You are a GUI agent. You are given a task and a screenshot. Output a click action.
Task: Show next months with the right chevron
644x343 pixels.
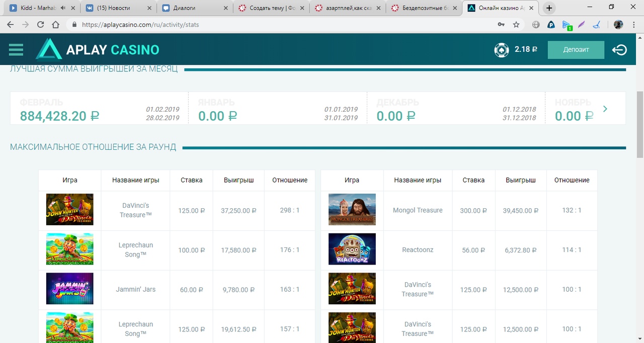coord(605,109)
